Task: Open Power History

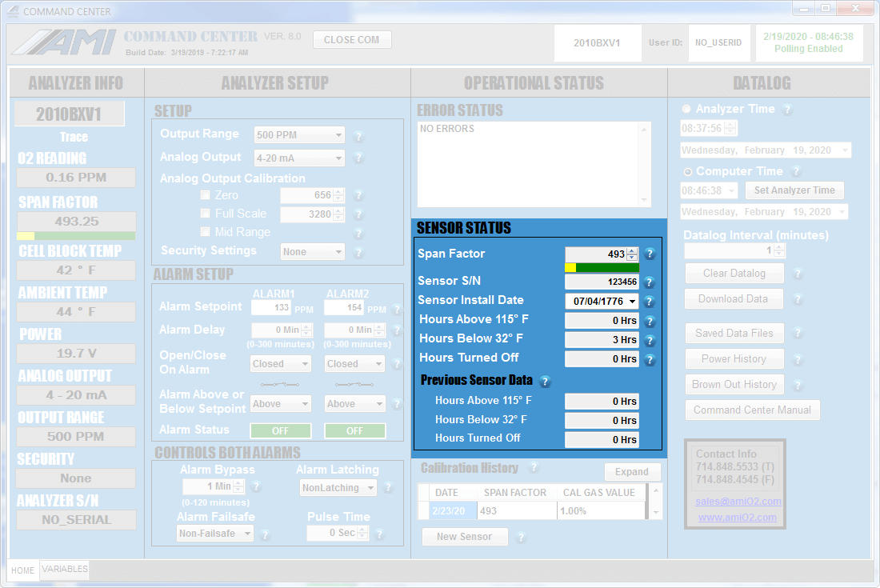Action: pos(734,359)
